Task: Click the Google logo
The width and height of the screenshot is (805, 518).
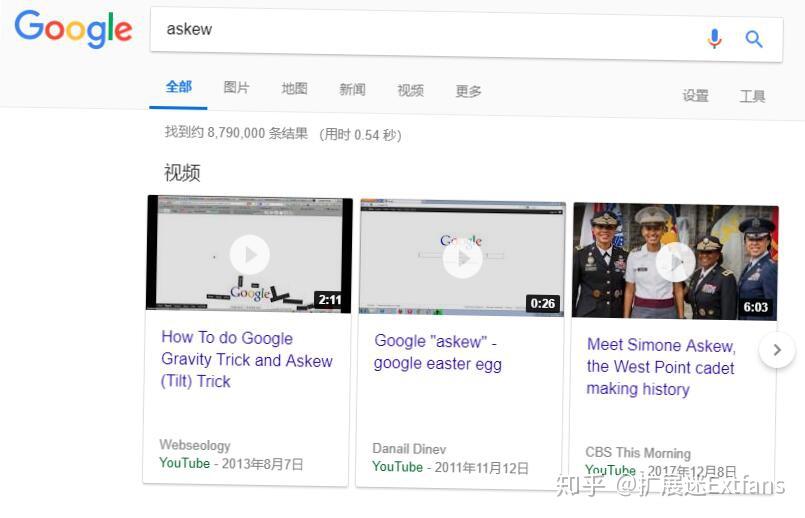Action: [x=73, y=29]
